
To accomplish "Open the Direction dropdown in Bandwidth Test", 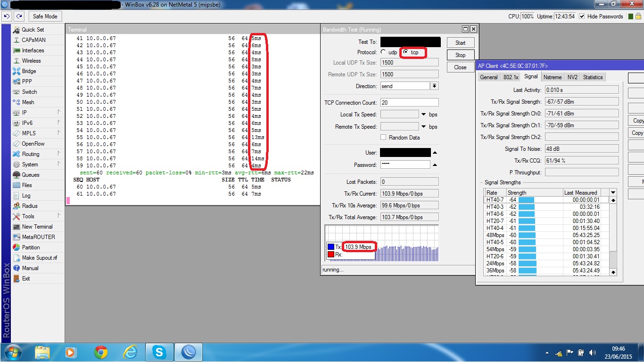I will coord(434,86).
